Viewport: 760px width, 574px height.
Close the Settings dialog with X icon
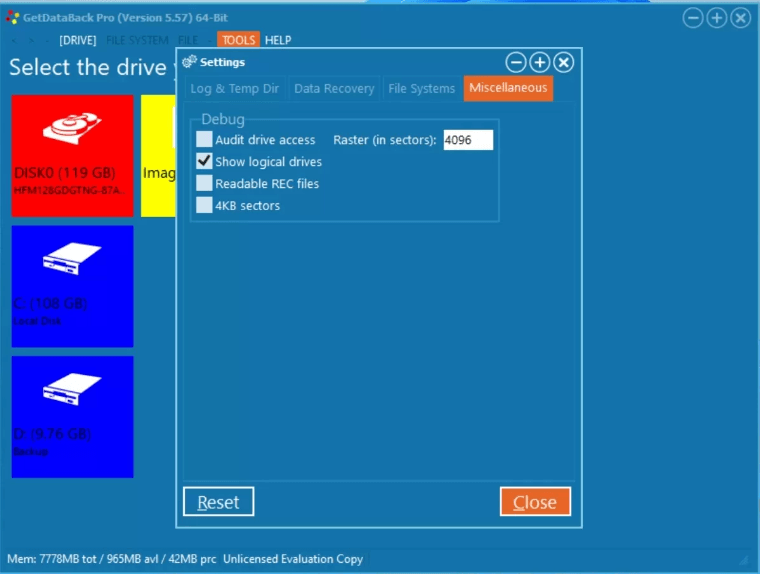563,63
